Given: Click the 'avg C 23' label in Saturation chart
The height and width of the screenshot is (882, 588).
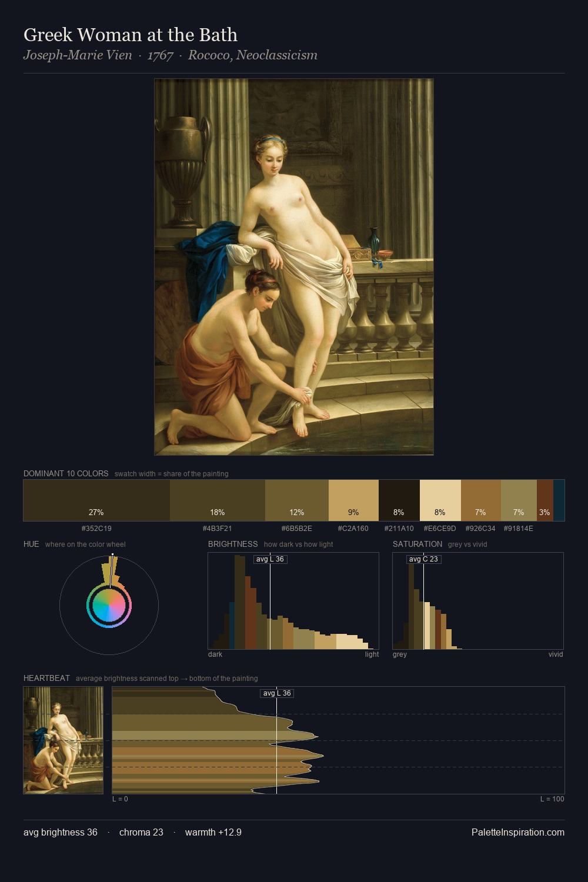Looking at the screenshot, I should [x=423, y=559].
